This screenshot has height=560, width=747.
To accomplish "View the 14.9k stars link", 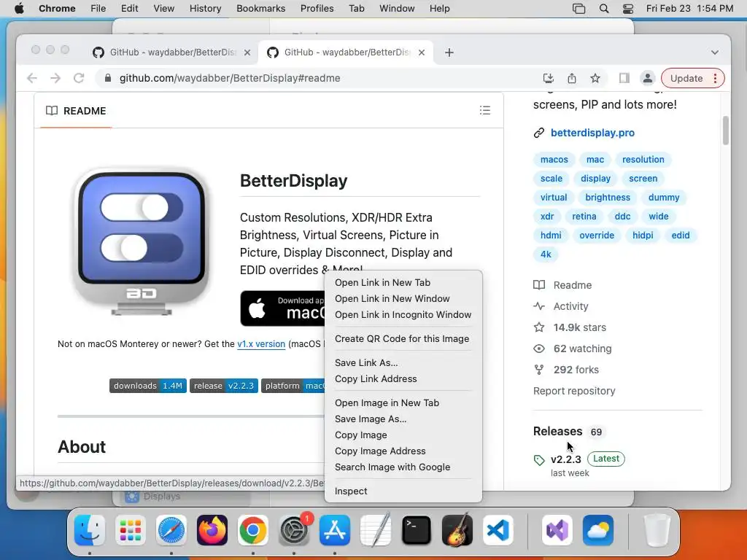I will click(580, 327).
